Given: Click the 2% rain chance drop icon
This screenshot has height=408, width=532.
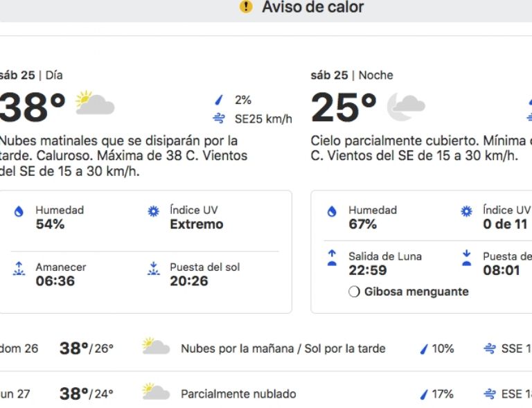Looking at the screenshot, I should coord(220,100).
